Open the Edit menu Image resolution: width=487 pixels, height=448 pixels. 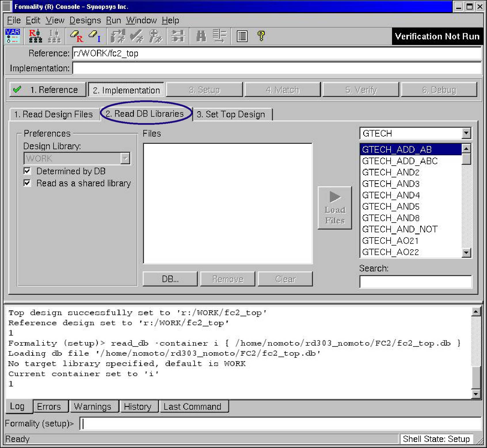point(33,20)
